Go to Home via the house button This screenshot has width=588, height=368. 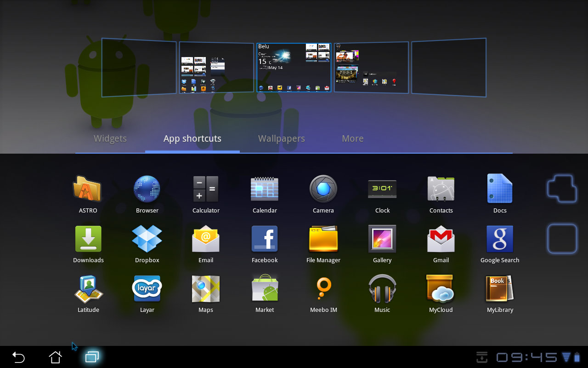coord(55,357)
